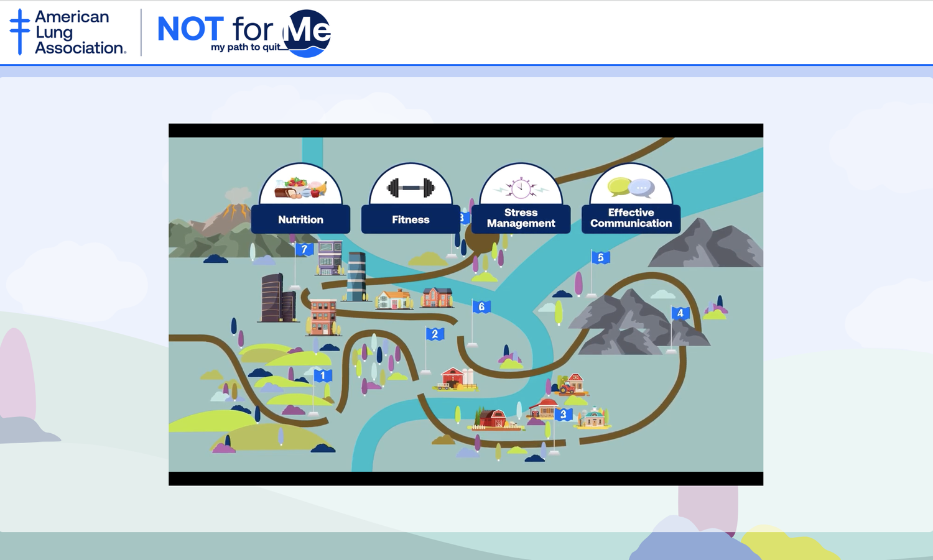Click flag marker number 2
933x560 pixels.
click(x=435, y=334)
